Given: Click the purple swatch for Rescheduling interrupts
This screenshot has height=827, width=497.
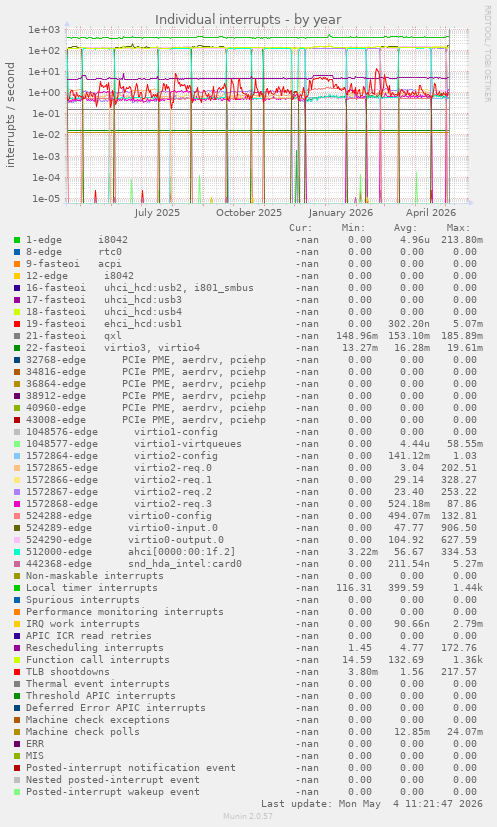Looking at the screenshot, I should (x=17, y=648).
